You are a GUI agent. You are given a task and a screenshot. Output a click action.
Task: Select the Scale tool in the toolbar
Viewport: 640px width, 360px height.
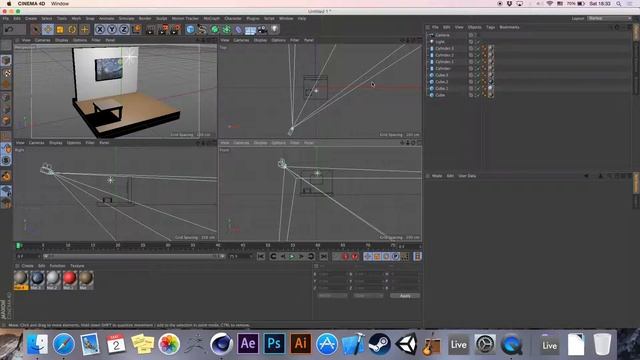pyautogui.click(x=60, y=29)
